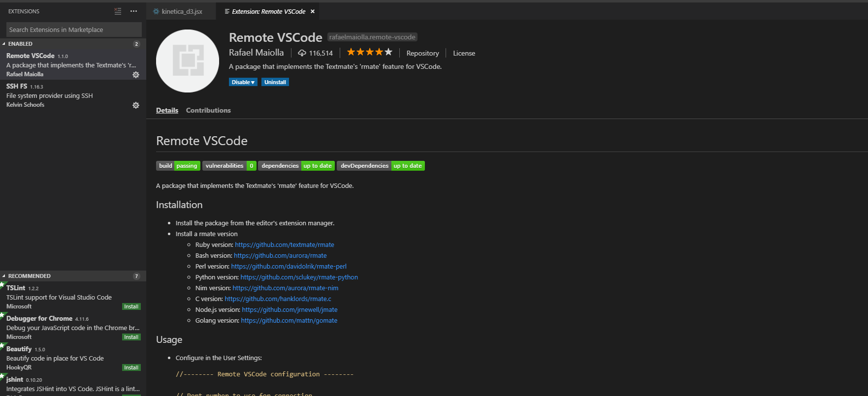Select SSH FS extension in the list
The height and width of the screenshot is (396, 868).
click(x=73, y=95)
